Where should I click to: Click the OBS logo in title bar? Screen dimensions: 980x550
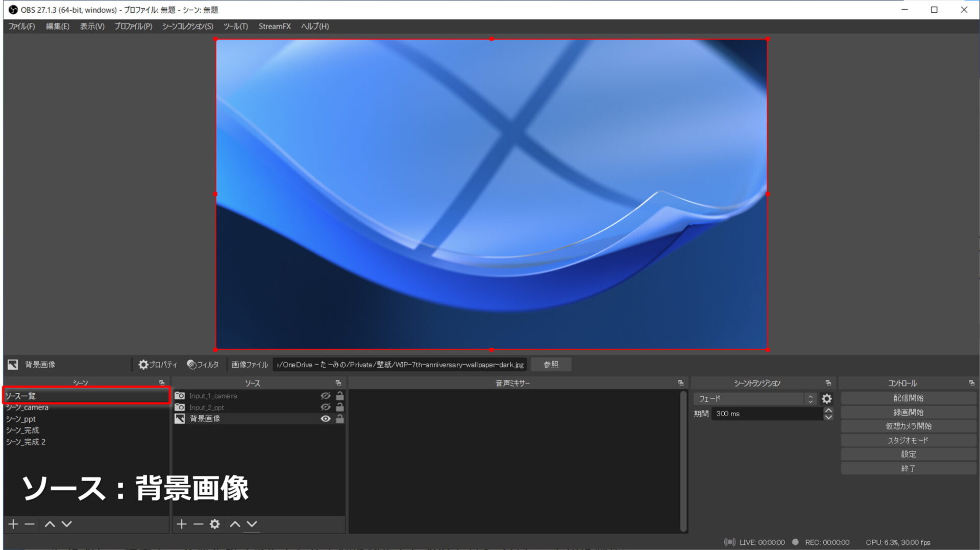pos(13,10)
